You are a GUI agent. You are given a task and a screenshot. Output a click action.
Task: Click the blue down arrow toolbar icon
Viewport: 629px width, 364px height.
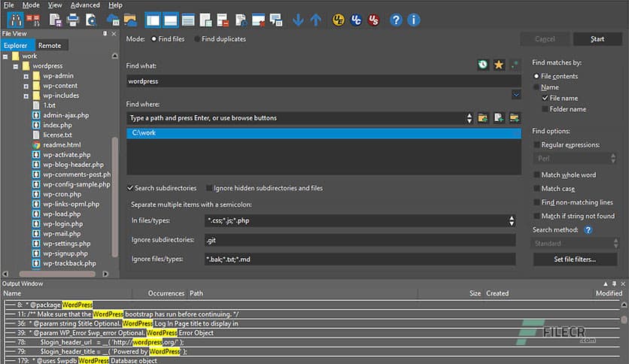[x=298, y=20]
